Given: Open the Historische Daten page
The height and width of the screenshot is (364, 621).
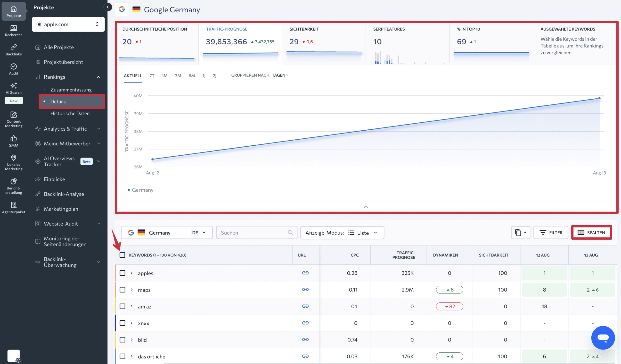Looking at the screenshot, I should [x=70, y=113].
